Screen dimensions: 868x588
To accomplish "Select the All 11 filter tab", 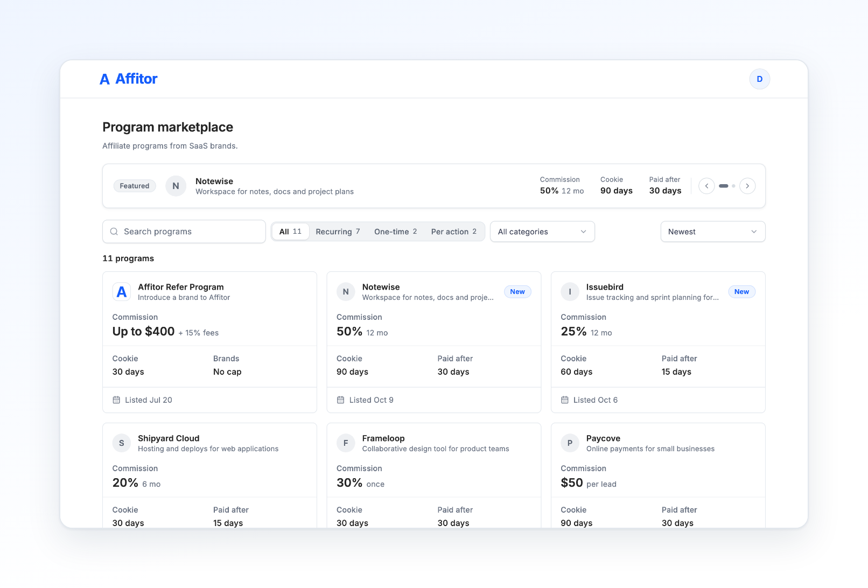I will [x=290, y=232].
